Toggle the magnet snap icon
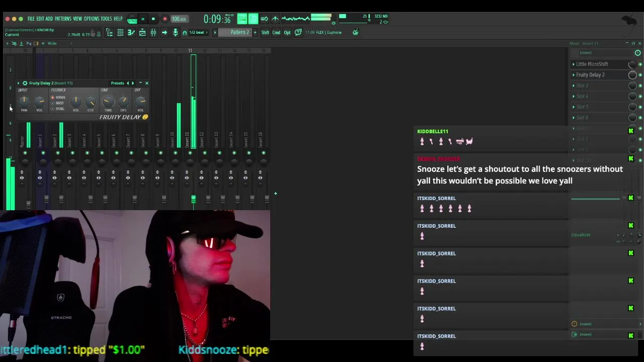This screenshot has height=362, width=644. [185, 33]
